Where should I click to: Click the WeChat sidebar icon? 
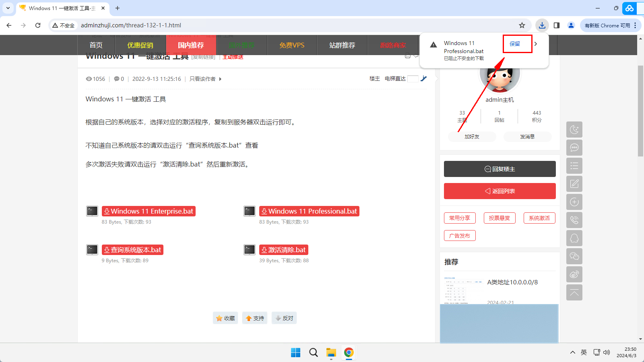click(x=574, y=256)
